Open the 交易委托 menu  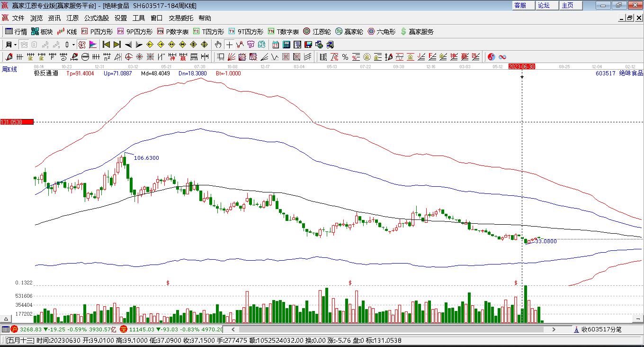point(181,18)
